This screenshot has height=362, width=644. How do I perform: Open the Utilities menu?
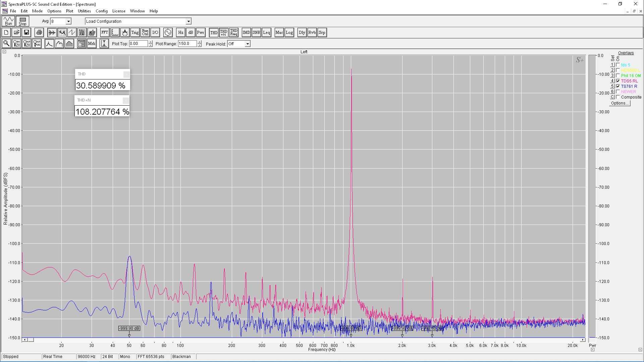click(x=84, y=11)
